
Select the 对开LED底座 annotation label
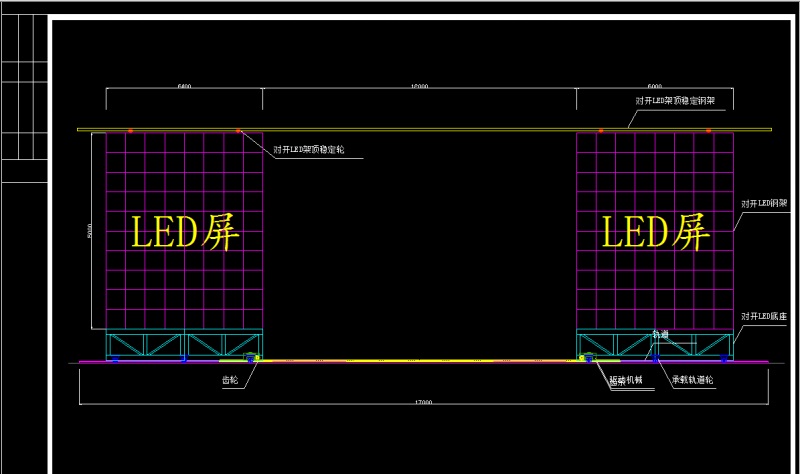click(764, 316)
